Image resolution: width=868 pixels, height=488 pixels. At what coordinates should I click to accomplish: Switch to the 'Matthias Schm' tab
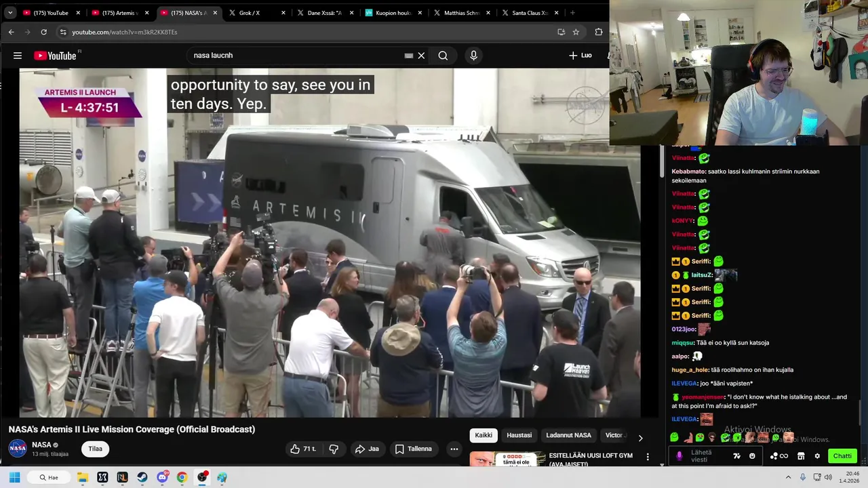462,13
